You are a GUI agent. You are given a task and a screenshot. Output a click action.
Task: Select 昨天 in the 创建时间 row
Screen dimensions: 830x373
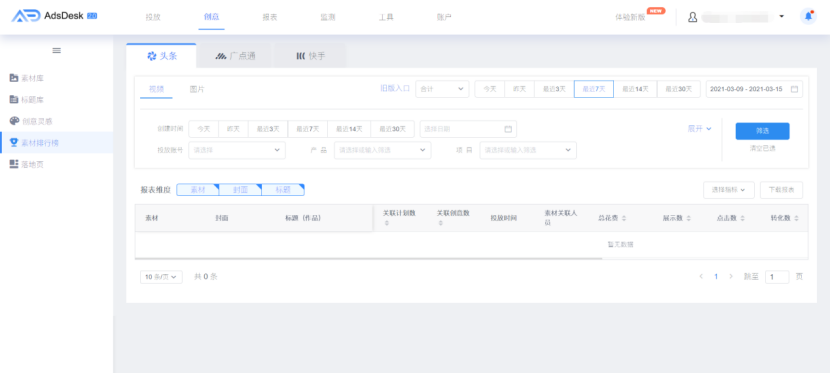(233, 129)
